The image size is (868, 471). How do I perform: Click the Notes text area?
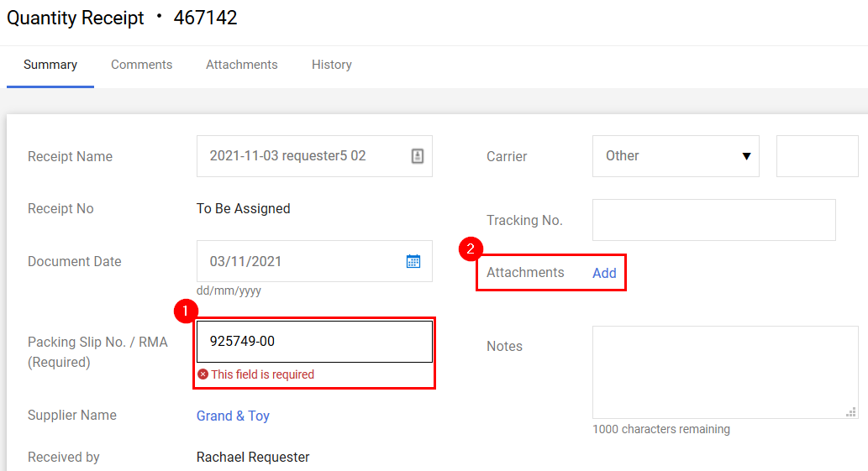click(x=725, y=372)
